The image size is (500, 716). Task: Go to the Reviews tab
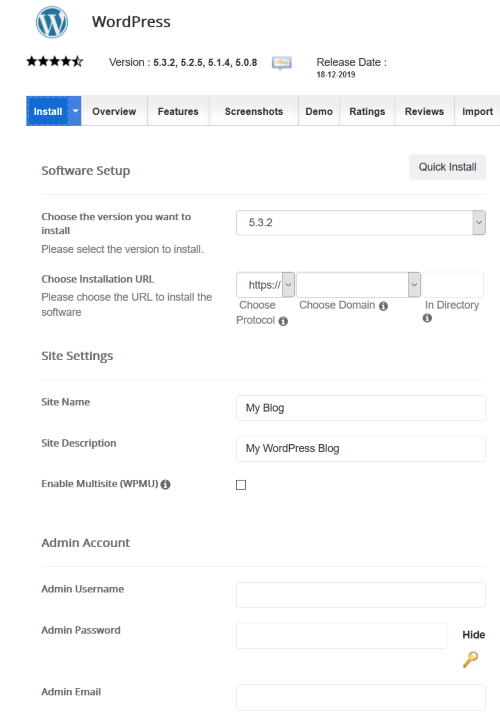point(424,111)
